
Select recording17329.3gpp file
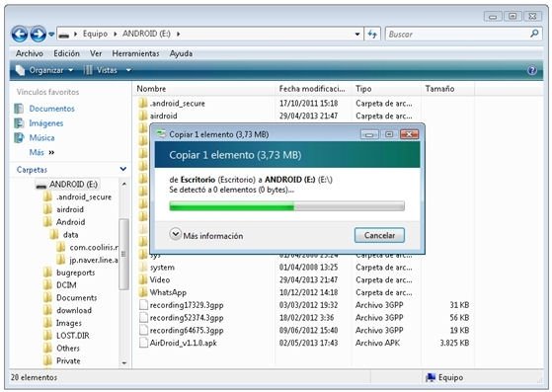187,305
